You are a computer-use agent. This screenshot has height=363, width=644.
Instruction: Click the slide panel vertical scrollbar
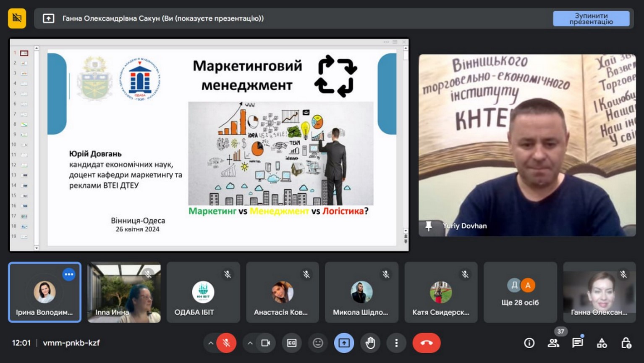pyautogui.click(x=37, y=147)
